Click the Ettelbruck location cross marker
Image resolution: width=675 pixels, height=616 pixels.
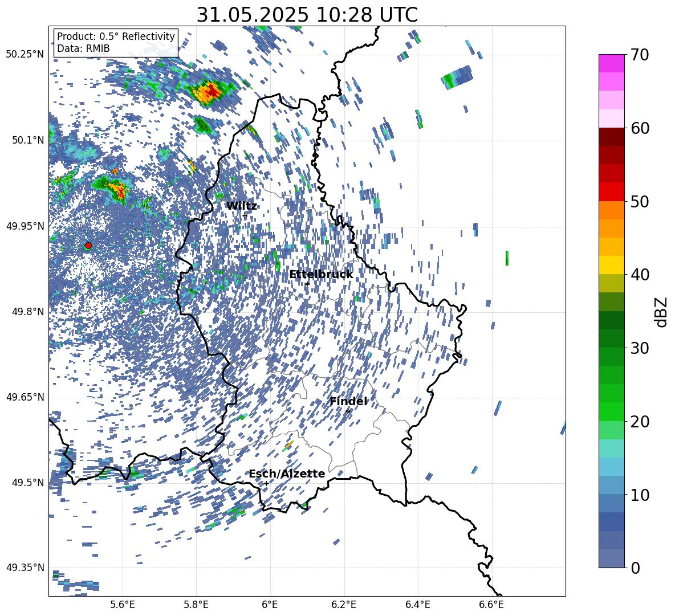click(x=307, y=284)
